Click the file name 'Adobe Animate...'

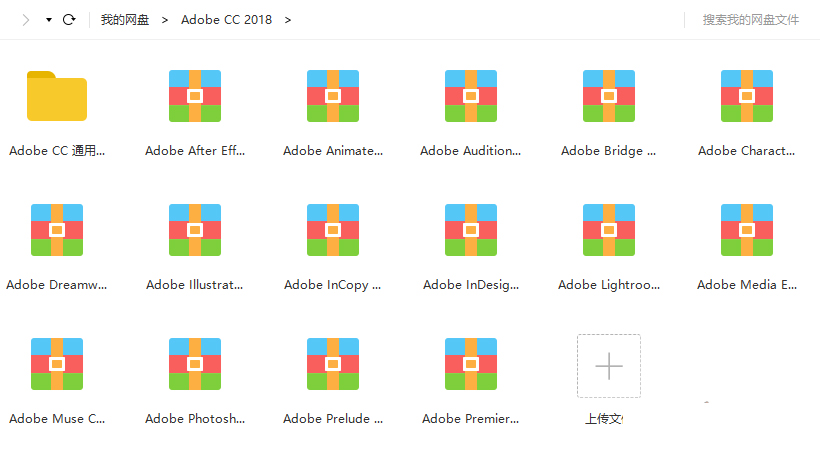click(333, 151)
